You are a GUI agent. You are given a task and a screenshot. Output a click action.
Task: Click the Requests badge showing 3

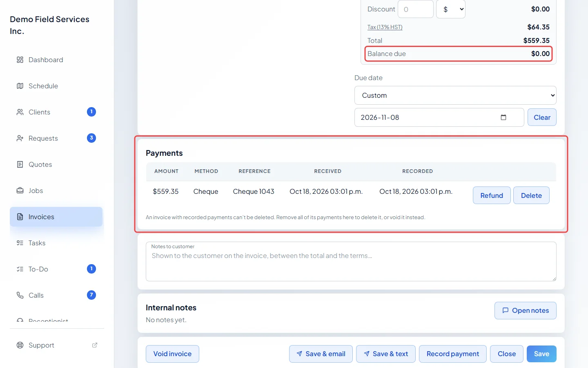[91, 138]
